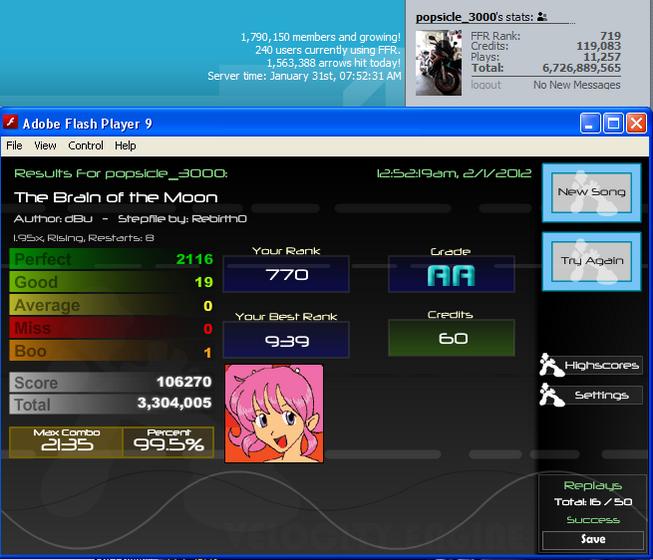This screenshot has width=653, height=560.
Task: Click the New Song button
Action: tap(591, 192)
